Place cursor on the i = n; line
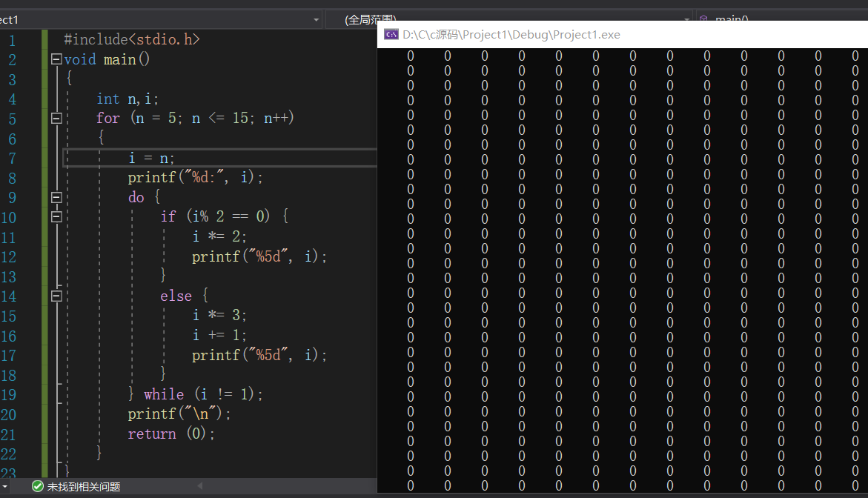Screen dimensions: 868x498 [151, 158]
